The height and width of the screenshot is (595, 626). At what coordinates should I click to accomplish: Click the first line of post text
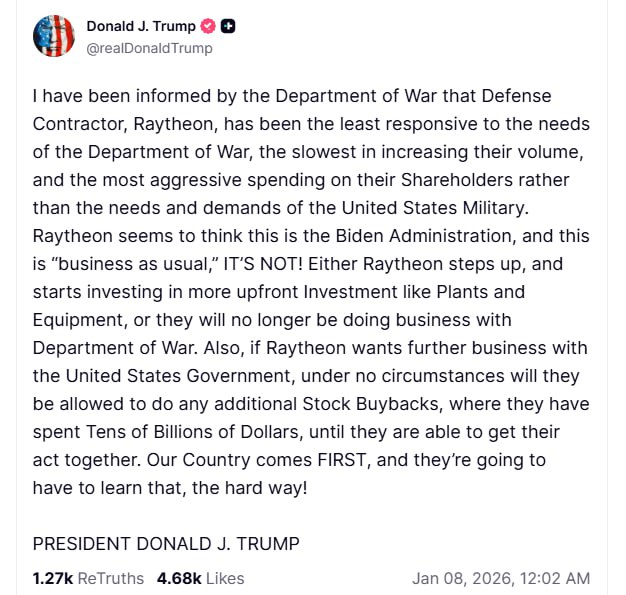(x=291, y=96)
